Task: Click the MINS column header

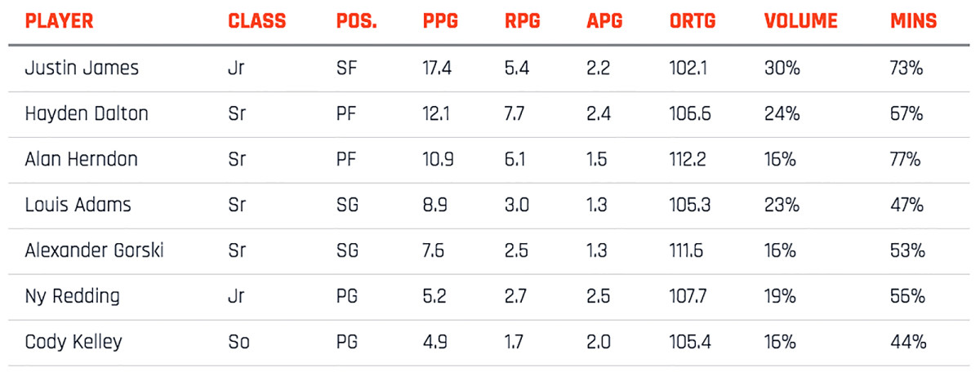Action: (x=913, y=20)
